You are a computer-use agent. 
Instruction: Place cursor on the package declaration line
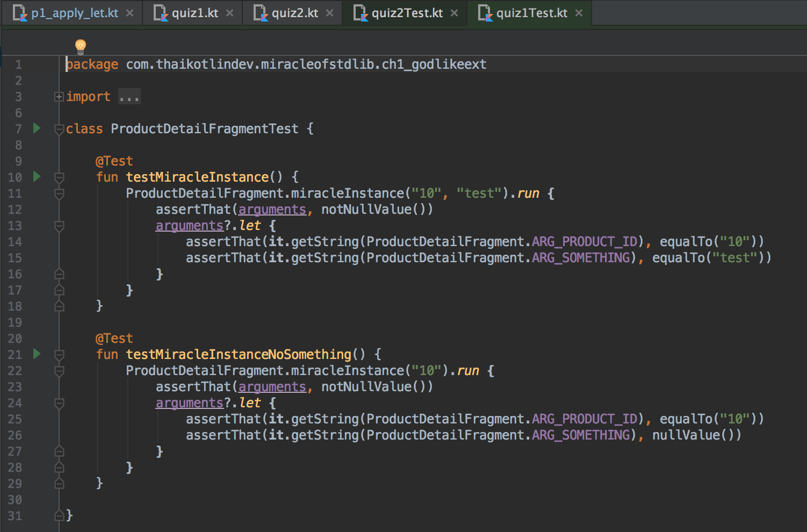(x=215, y=64)
